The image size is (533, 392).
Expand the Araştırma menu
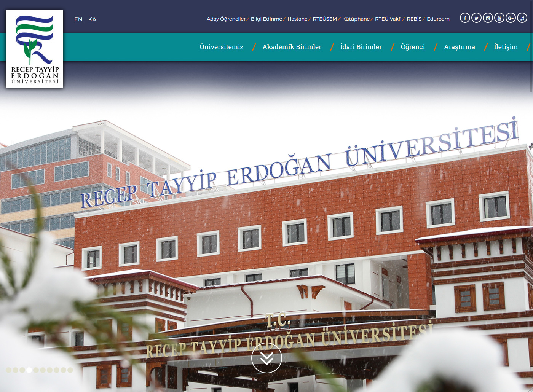coord(460,47)
